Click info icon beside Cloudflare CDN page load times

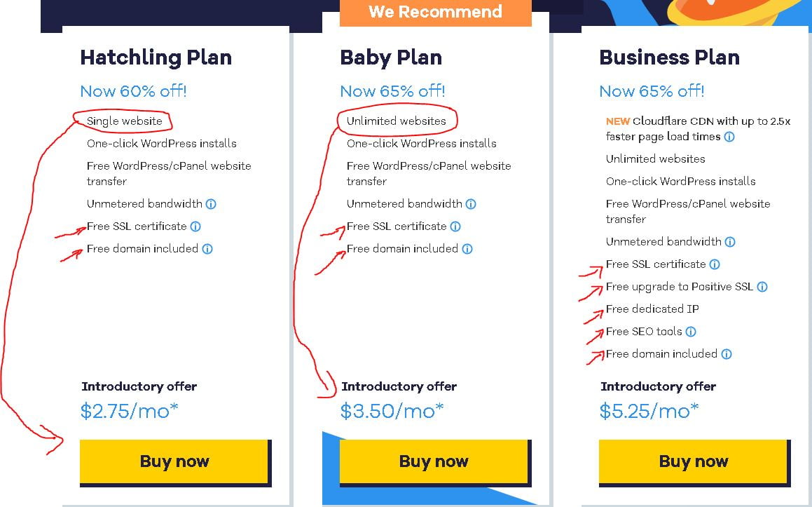(729, 137)
